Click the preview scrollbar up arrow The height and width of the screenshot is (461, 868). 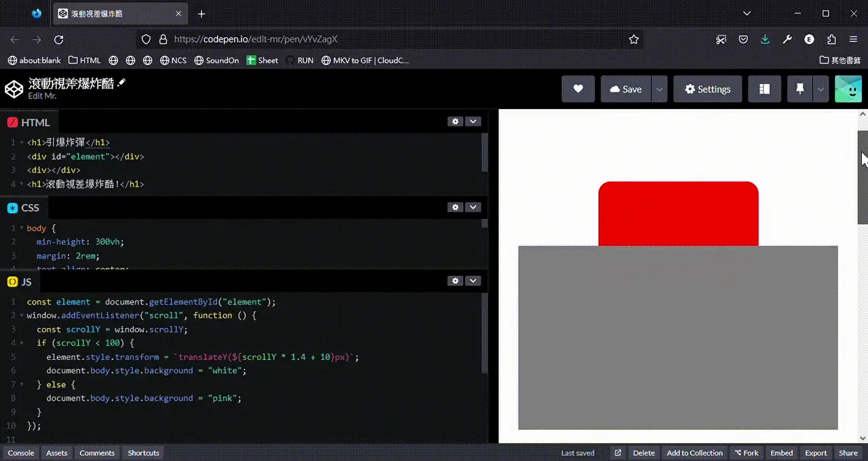coord(863,115)
